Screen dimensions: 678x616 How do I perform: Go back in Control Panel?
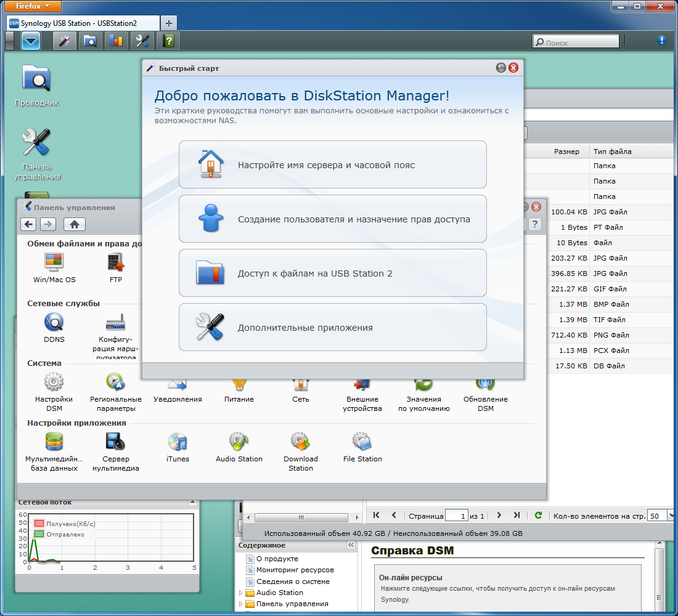28,224
